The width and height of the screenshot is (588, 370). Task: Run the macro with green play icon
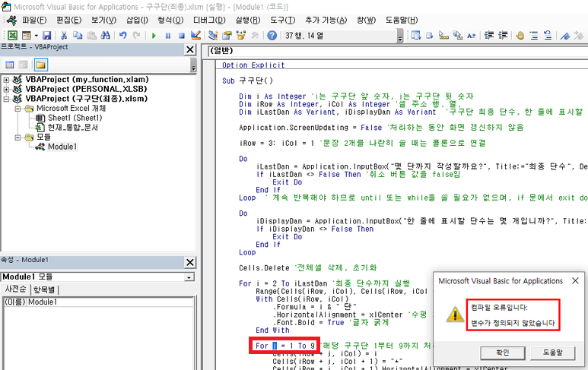click(154, 36)
